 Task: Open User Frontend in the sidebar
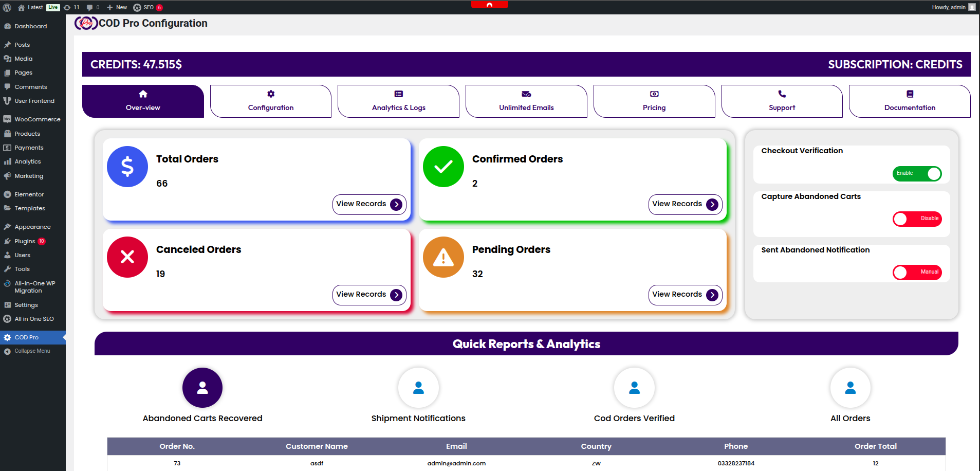click(x=33, y=101)
